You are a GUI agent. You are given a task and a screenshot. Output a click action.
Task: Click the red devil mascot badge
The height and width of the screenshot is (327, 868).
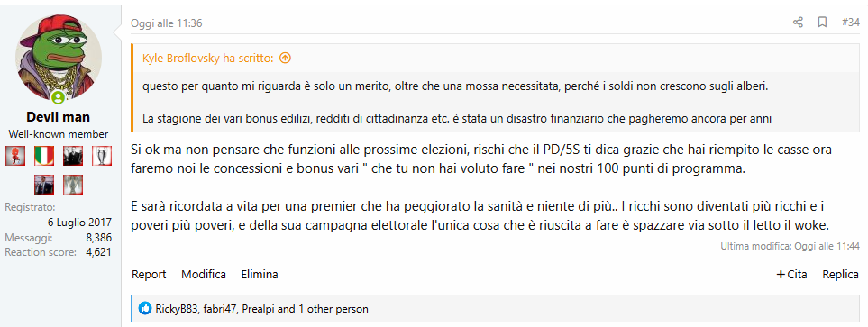coord(15,156)
